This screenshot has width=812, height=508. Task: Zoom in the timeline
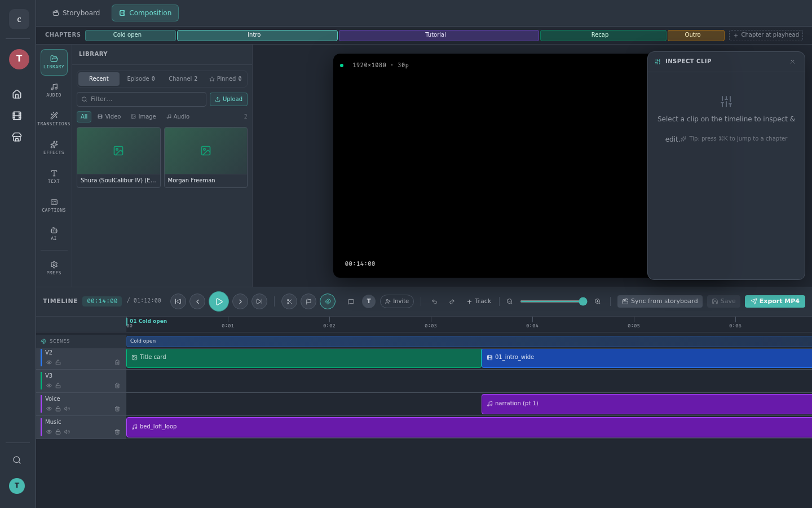point(598,301)
